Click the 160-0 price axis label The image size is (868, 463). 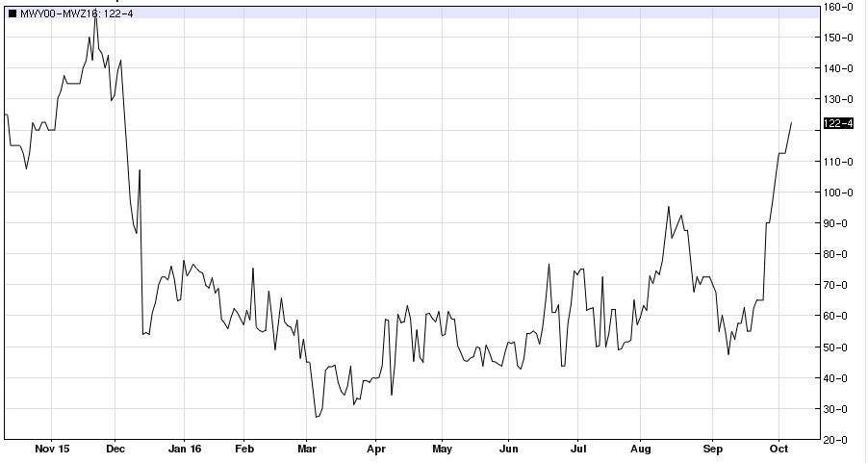840,7
